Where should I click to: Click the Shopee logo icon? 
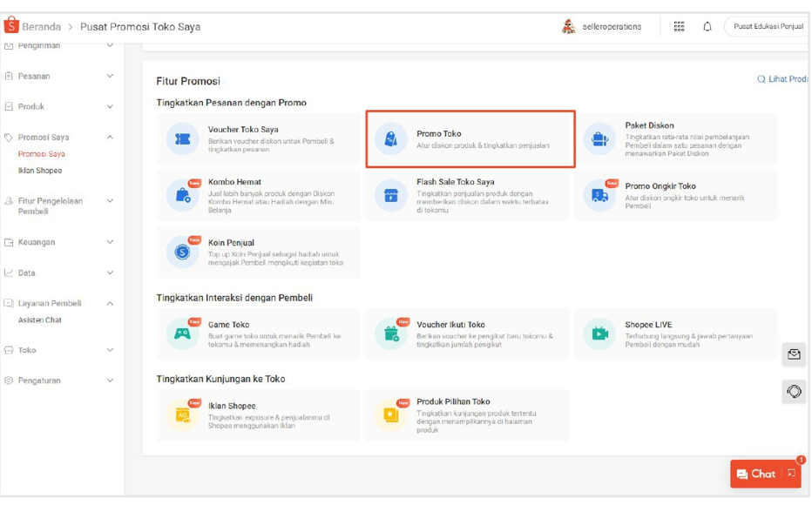pyautogui.click(x=10, y=25)
